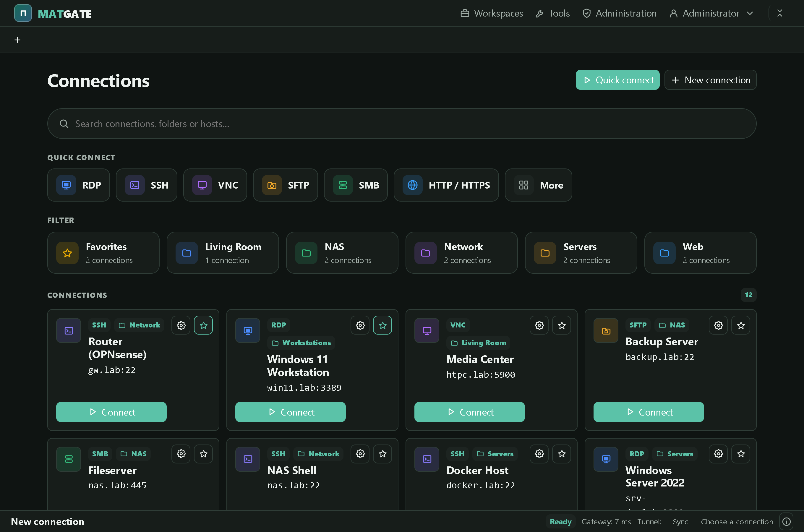This screenshot has height=532, width=804.
Task: Filter by Web folder
Action: 700,253
